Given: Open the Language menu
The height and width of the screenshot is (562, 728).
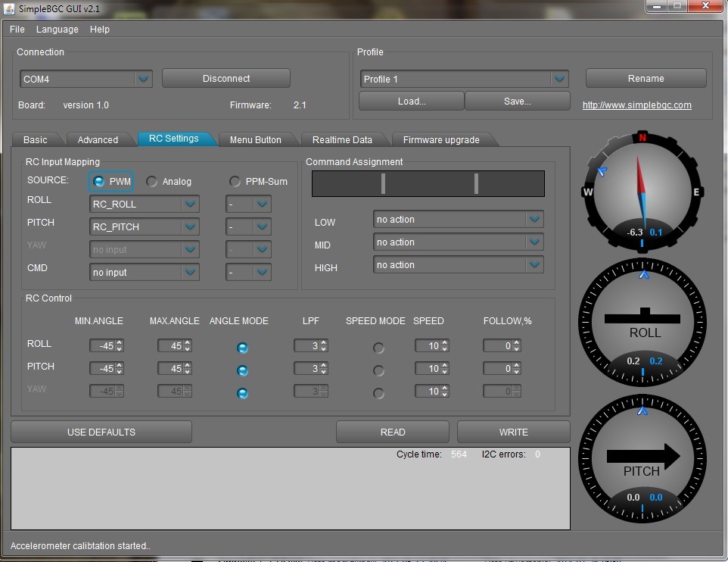Looking at the screenshot, I should pyautogui.click(x=57, y=30).
